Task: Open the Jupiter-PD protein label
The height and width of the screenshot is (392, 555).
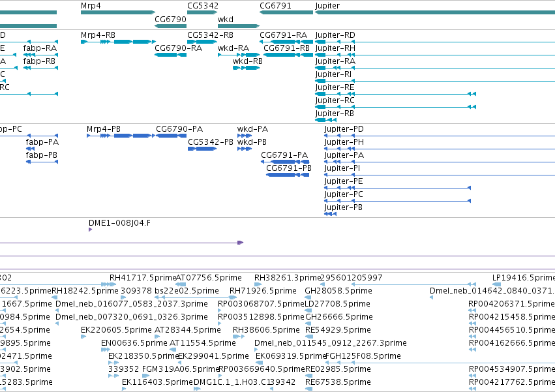Action: click(344, 129)
